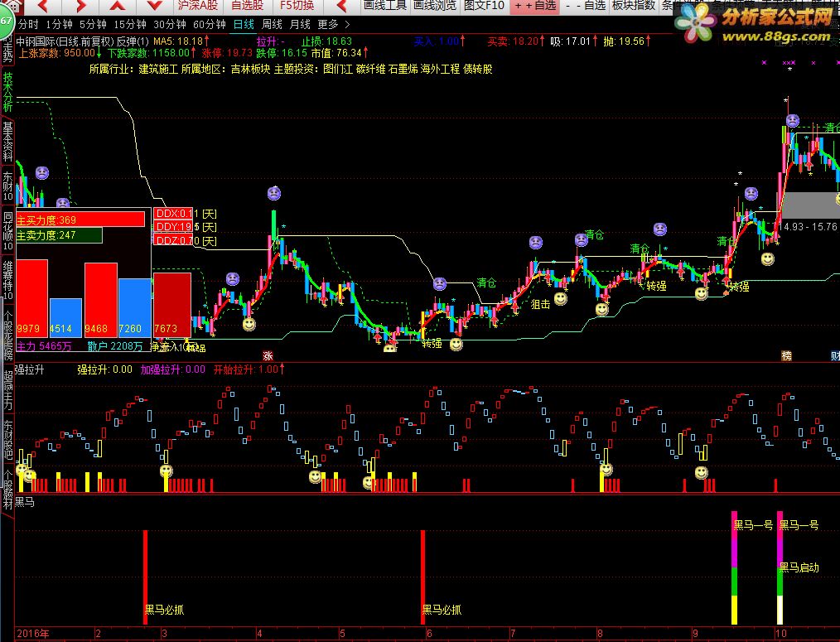840x642 pixels.
Task: Click the first 黑马必抓 red signal bar
Action: coord(145,577)
